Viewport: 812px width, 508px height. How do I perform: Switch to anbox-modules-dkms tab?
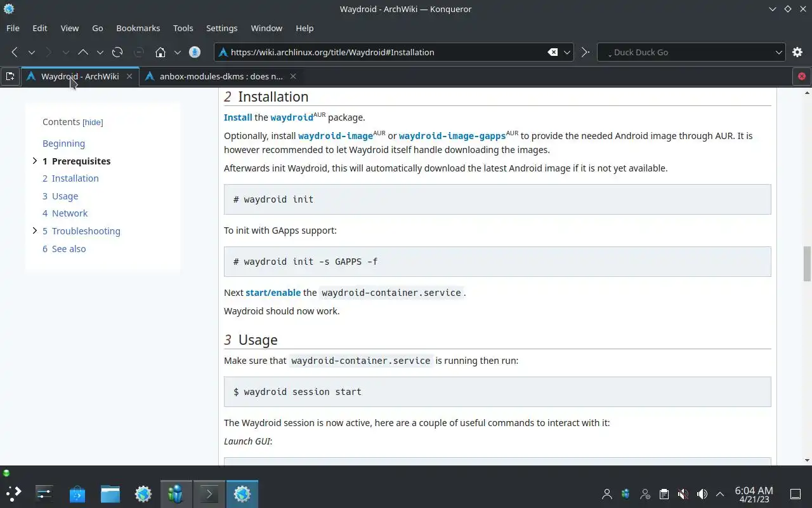point(221,76)
